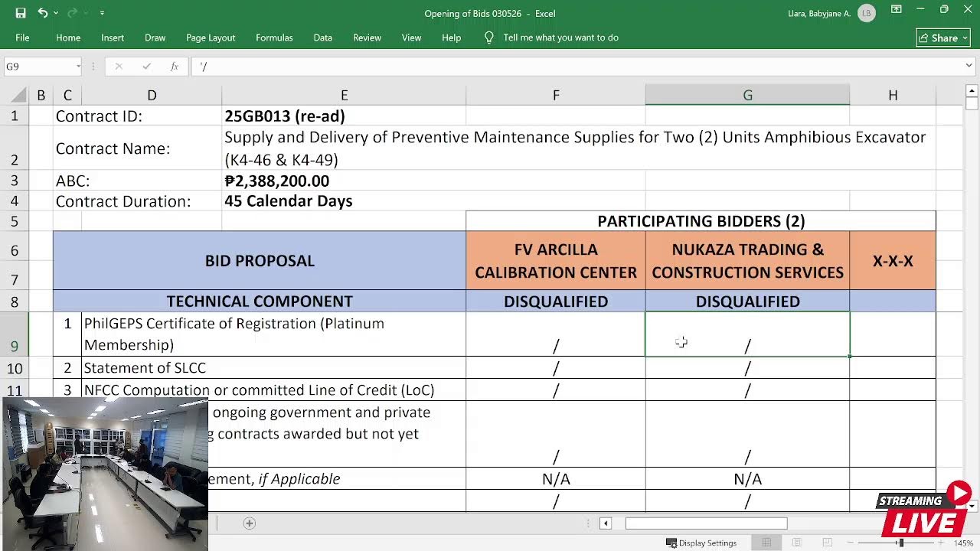
Task: Click horizontal scrollbar left arrow
Action: [x=605, y=523]
